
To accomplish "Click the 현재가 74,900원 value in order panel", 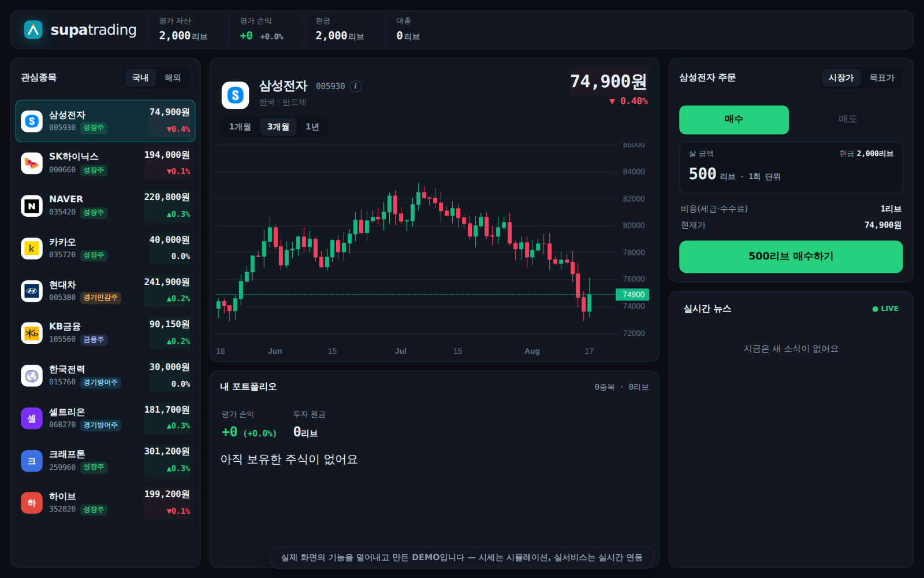I will [883, 225].
